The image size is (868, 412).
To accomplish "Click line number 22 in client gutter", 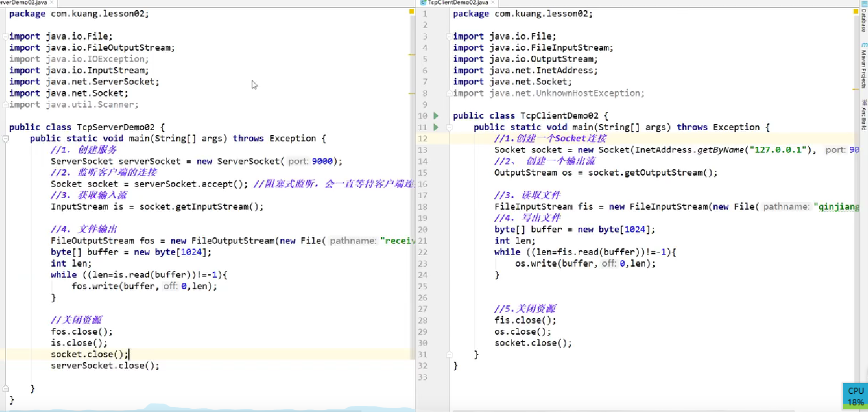I will pos(422,252).
